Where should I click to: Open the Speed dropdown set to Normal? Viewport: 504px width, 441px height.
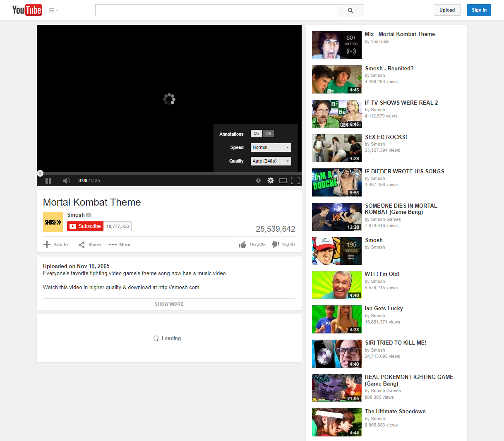click(271, 148)
